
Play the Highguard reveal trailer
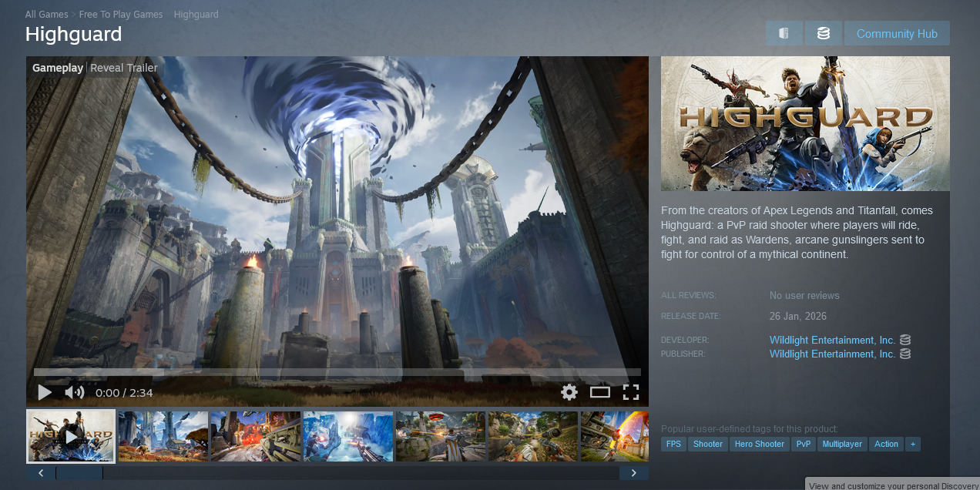(x=45, y=393)
